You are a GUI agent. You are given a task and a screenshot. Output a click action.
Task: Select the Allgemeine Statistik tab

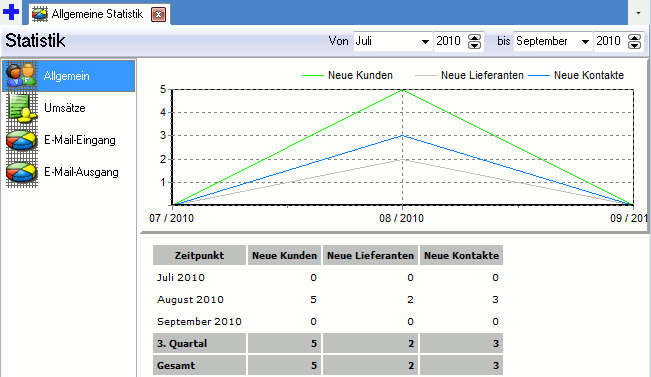[x=99, y=14]
